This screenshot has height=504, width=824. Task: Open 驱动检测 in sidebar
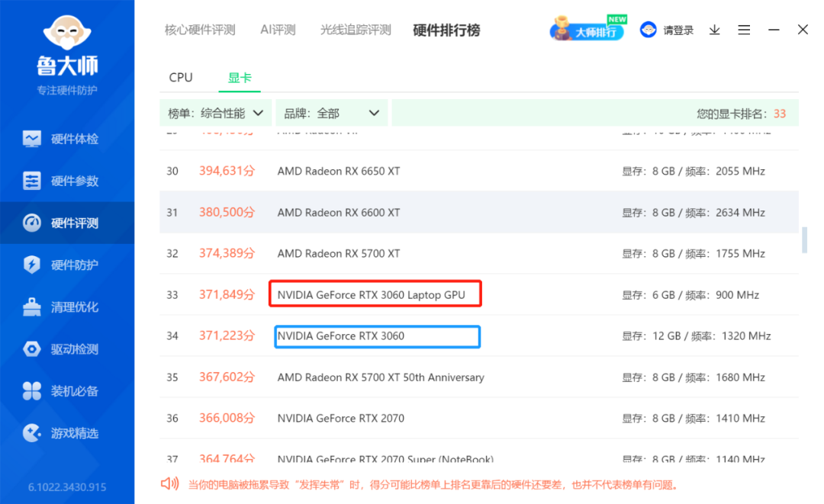point(67,348)
